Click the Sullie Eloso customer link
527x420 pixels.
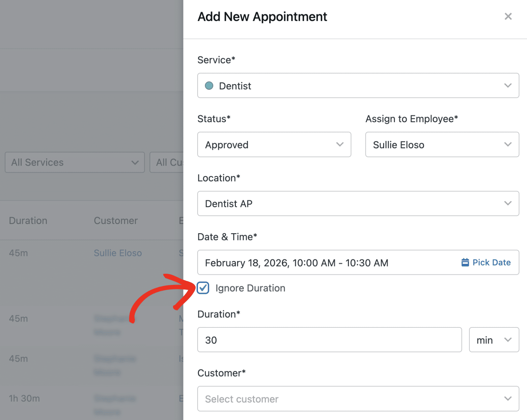(x=118, y=253)
